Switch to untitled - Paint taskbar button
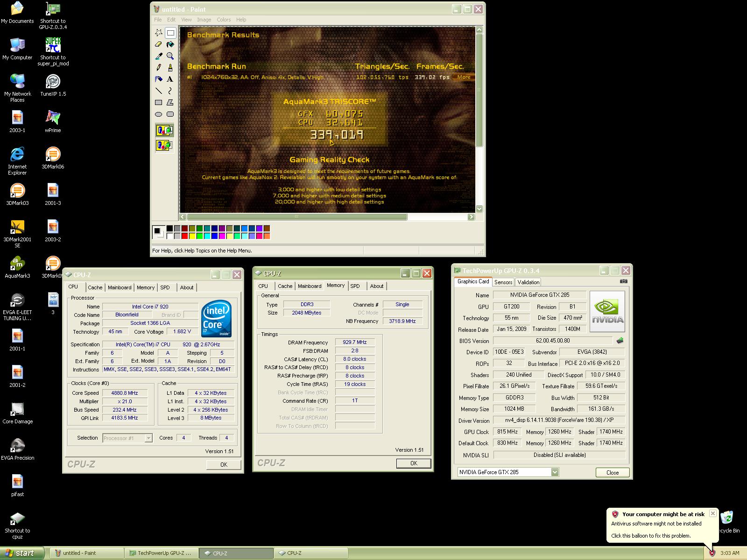 (86, 553)
